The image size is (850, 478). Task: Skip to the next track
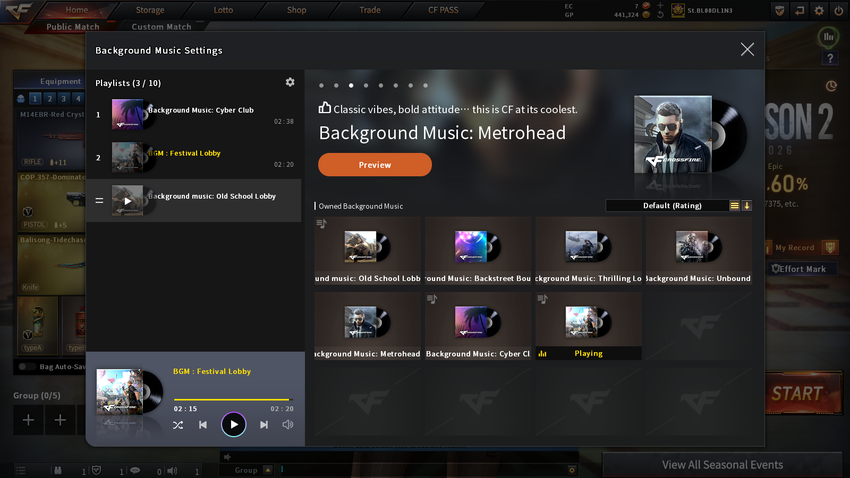[x=264, y=425]
